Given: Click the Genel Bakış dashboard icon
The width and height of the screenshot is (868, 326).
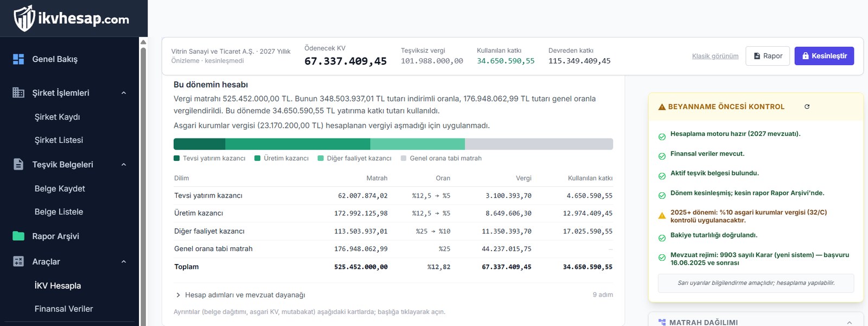Looking at the screenshot, I should (x=18, y=59).
